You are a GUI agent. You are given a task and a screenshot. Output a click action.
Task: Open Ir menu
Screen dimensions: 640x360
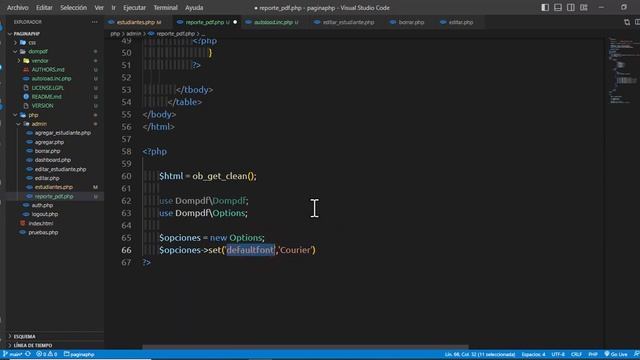point(113,7)
